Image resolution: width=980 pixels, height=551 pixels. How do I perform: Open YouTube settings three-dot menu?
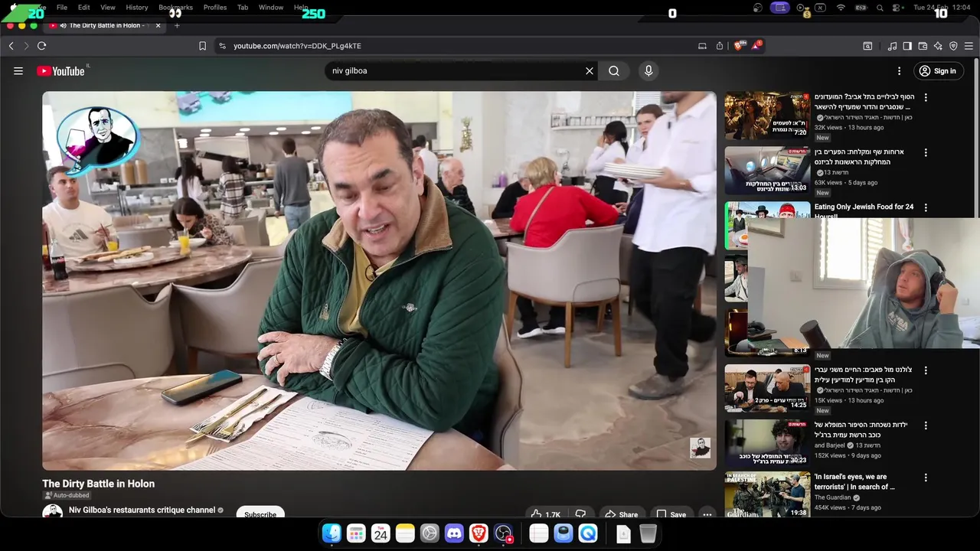(x=900, y=71)
